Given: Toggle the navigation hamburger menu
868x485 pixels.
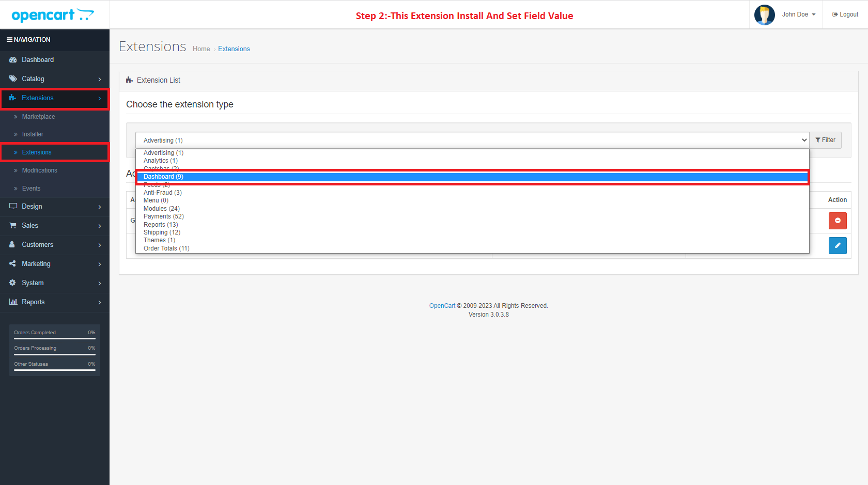Looking at the screenshot, I should pyautogui.click(x=9, y=40).
